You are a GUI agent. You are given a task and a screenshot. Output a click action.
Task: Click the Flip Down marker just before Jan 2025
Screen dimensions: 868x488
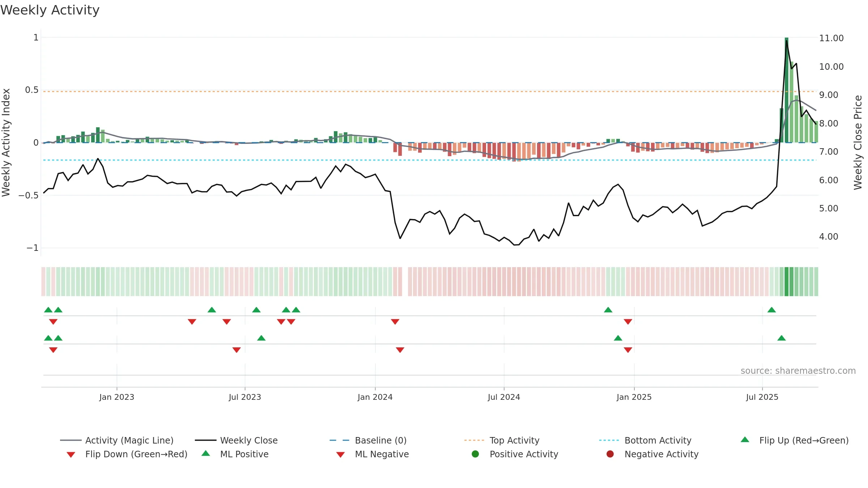628,322
